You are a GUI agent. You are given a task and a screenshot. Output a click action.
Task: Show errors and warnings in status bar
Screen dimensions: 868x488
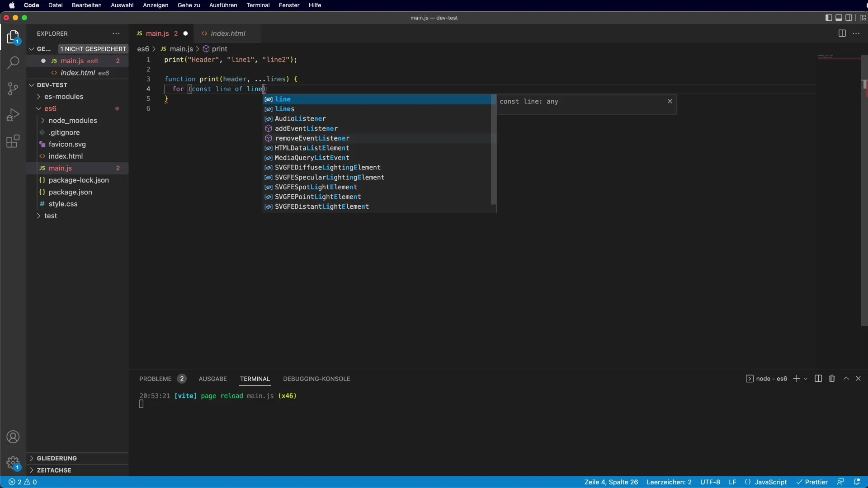coord(23,482)
